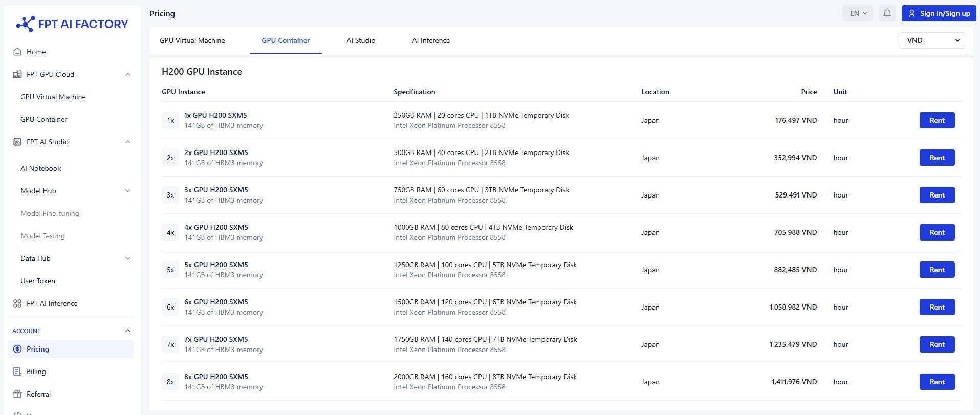The image size is (980, 415).
Task: Click the Pricing dollar-coin icon
Action: pyautogui.click(x=17, y=349)
